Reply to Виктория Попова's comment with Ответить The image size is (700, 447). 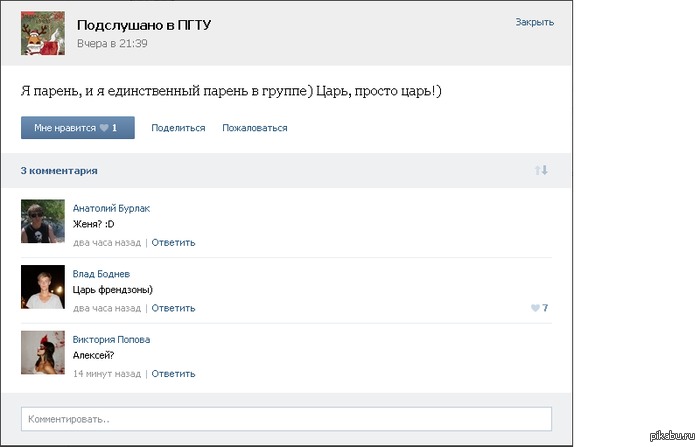pos(173,374)
